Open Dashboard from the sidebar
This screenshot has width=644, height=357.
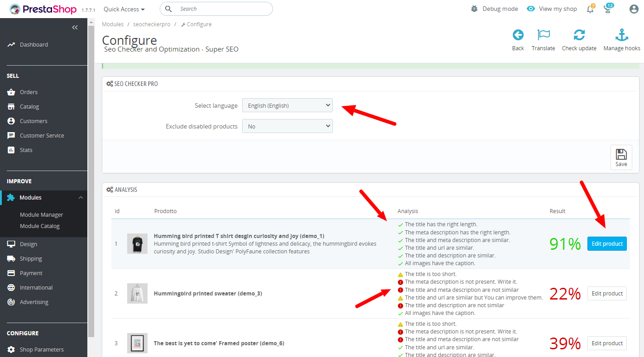tap(33, 45)
